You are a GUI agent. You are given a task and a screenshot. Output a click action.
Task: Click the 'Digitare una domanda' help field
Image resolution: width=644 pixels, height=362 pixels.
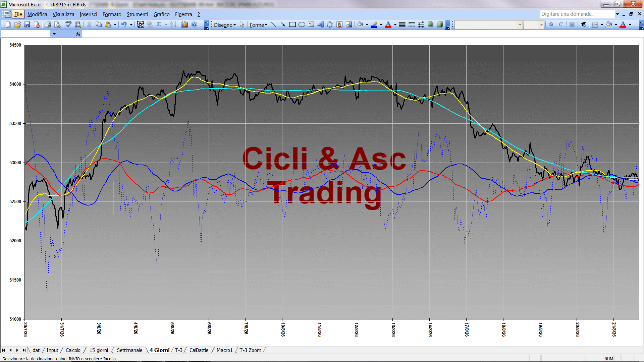pyautogui.click(x=578, y=14)
